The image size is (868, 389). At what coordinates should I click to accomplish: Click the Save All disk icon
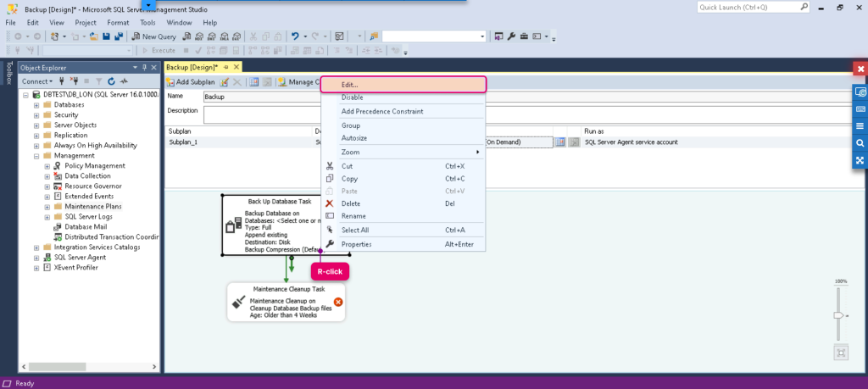coord(118,36)
